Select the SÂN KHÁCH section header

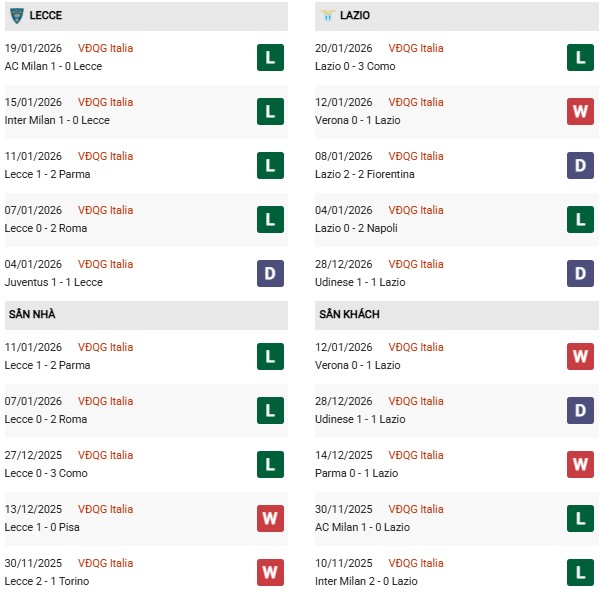click(x=349, y=314)
